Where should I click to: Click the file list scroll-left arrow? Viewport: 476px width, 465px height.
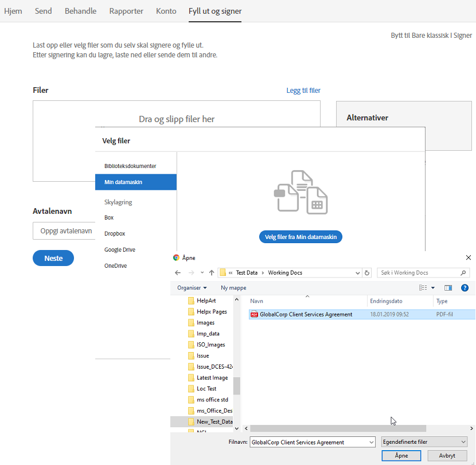[246, 428]
